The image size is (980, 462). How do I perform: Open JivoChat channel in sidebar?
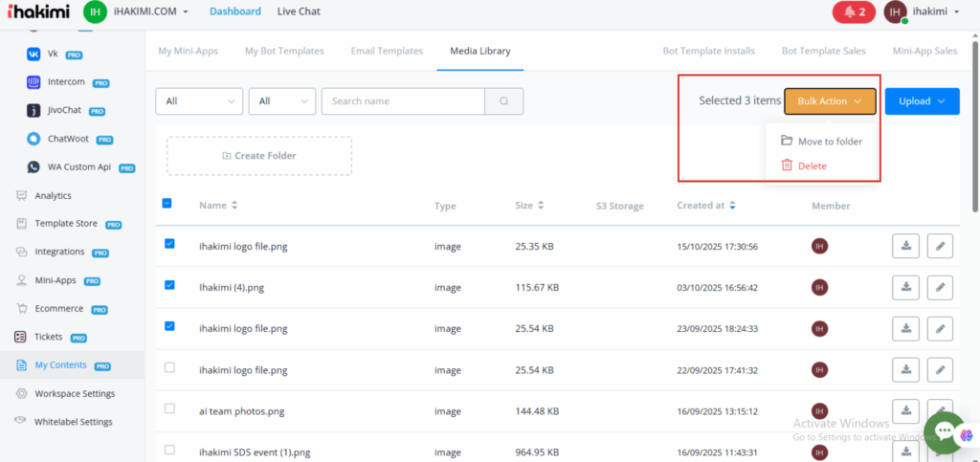69,110
